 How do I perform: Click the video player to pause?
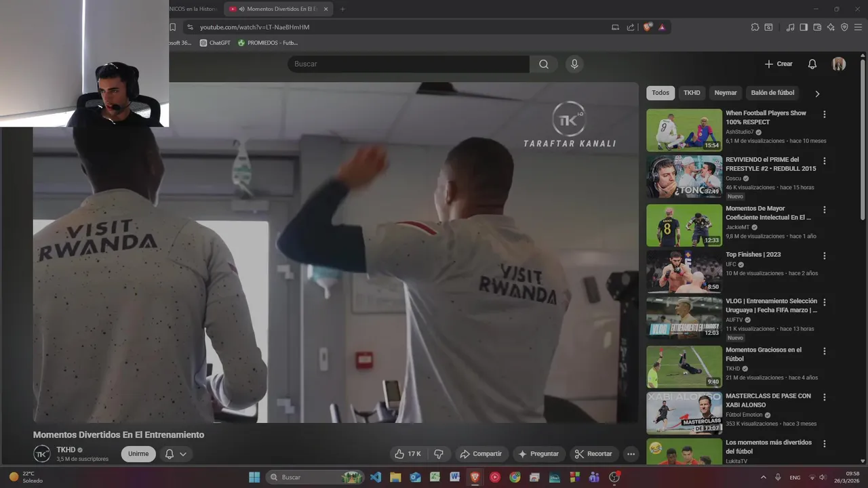click(x=336, y=253)
